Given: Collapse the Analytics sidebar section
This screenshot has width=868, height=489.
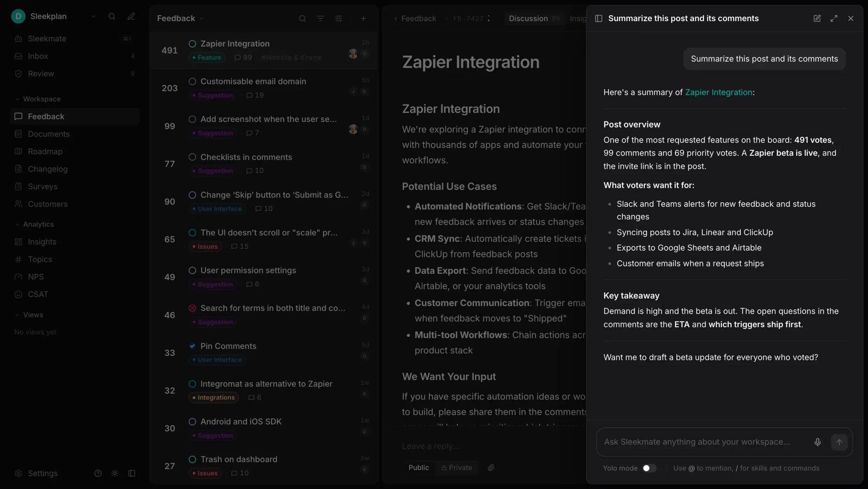Looking at the screenshot, I should 34,224.
